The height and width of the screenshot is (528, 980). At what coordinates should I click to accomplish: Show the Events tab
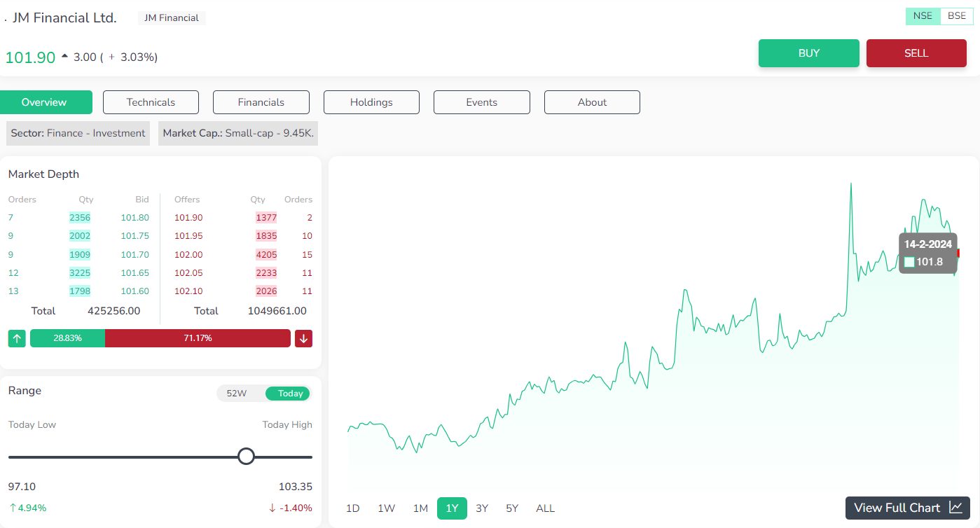[482, 102]
